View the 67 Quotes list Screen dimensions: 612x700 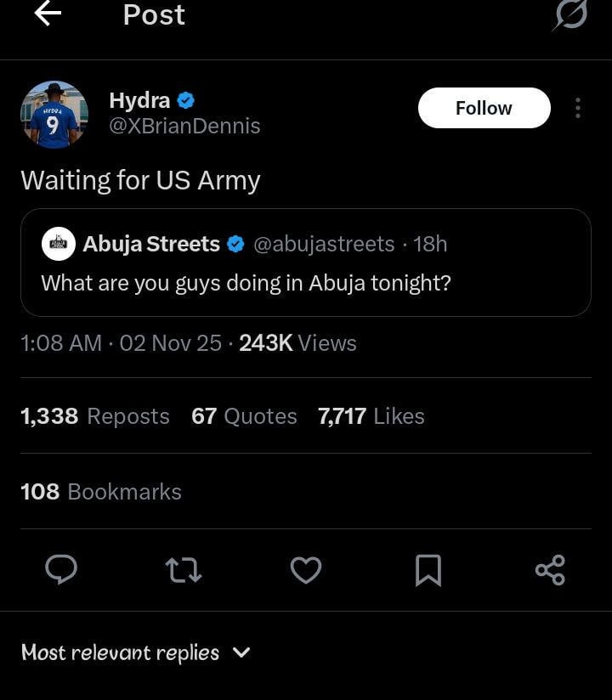244,416
